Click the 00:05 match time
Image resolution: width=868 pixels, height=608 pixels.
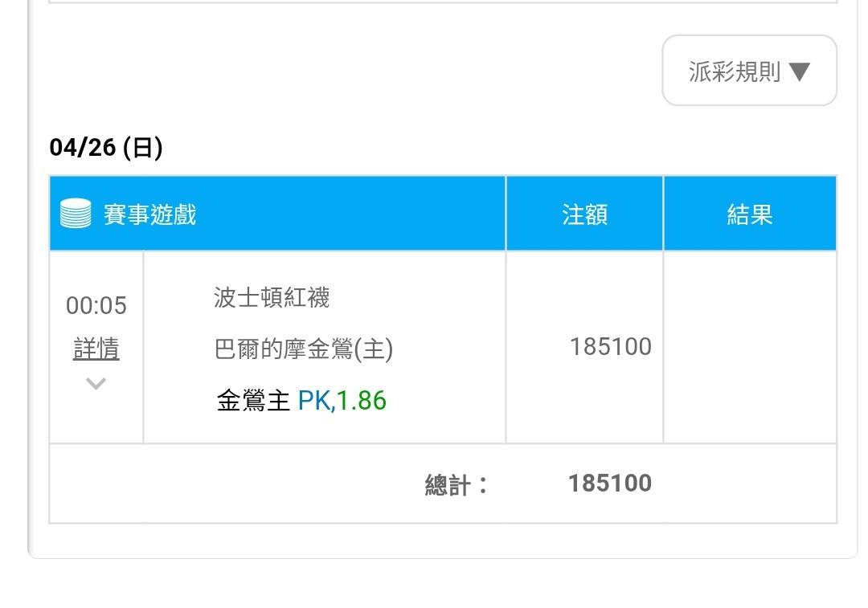click(x=96, y=305)
